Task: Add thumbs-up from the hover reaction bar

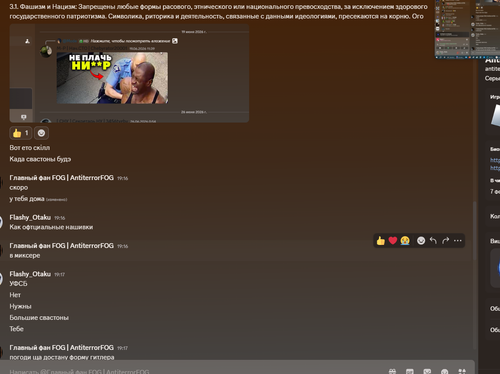Action: [380, 241]
